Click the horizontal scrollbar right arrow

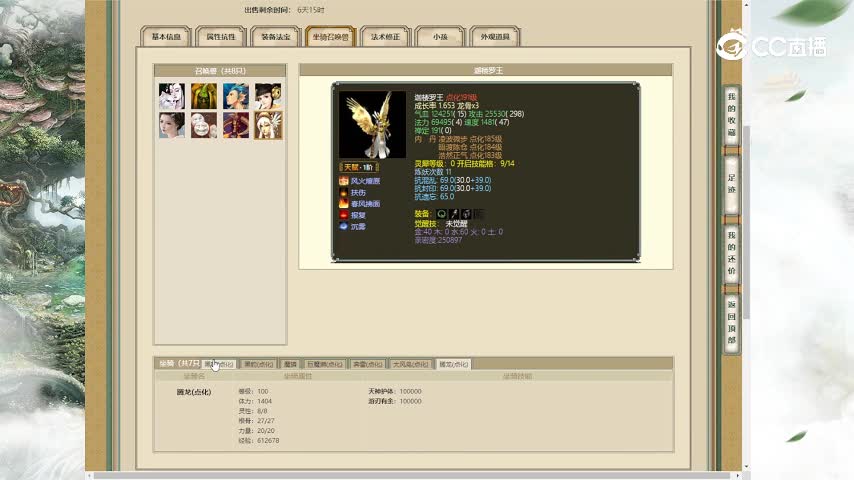point(737,476)
